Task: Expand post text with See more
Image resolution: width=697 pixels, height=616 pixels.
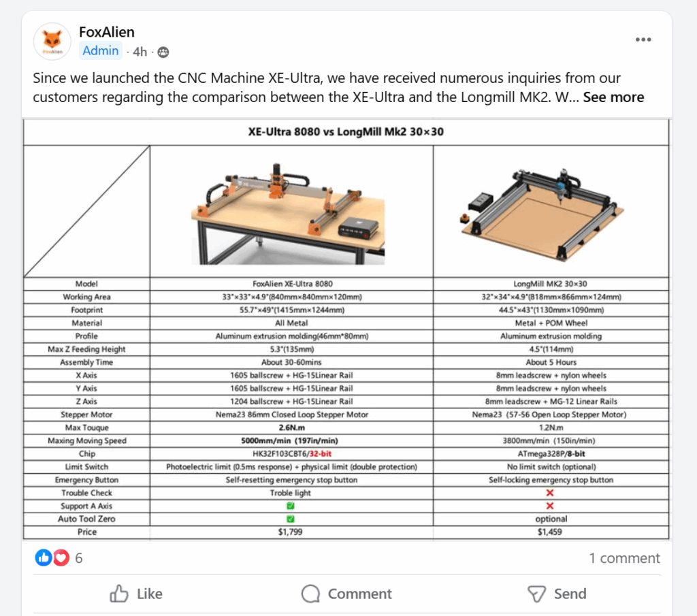Action: (x=613, y=97)
